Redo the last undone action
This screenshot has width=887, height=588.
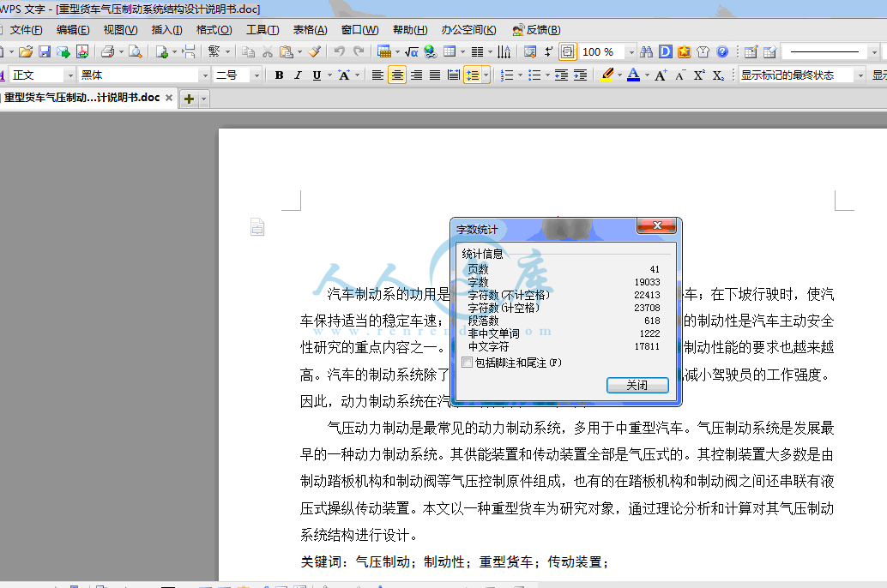(x=359, y=52)
